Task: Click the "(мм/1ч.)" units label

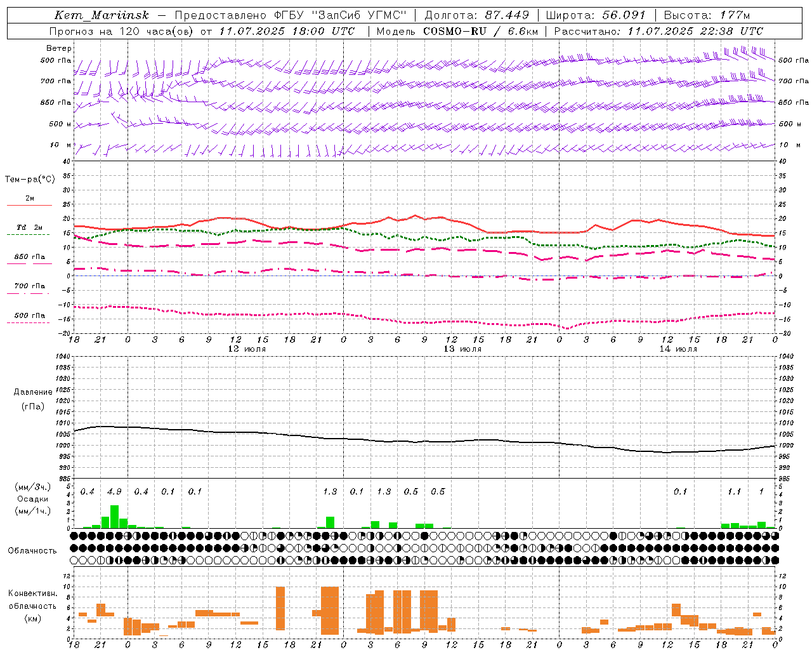Action: coord(32,511)
